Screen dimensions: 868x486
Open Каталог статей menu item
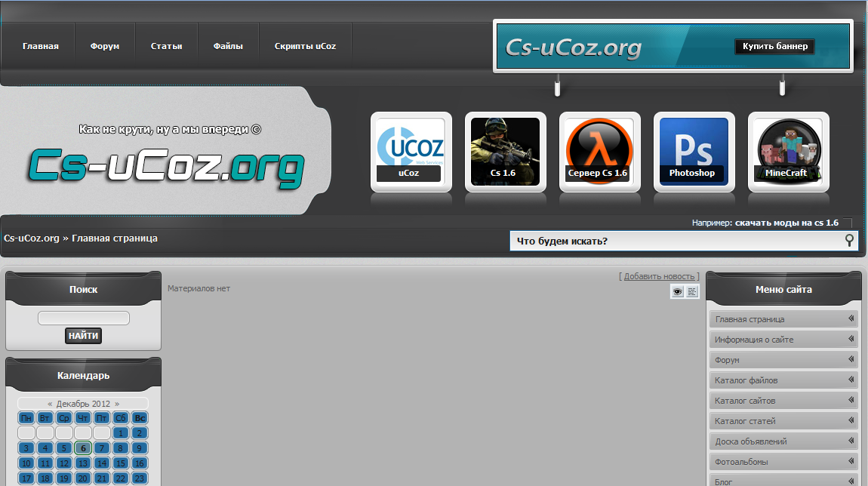coord(783,420)
